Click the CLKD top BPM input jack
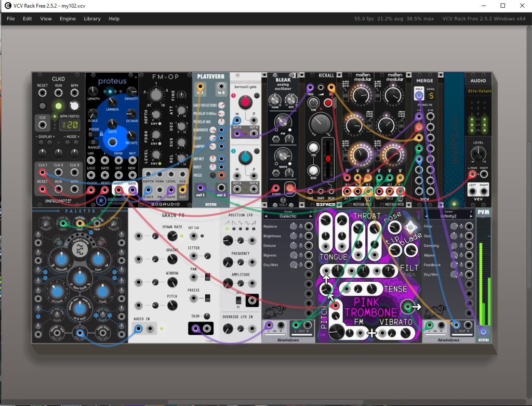Image resolution: width=532 pixels, height=406 pixels. [x=74, y=93]
